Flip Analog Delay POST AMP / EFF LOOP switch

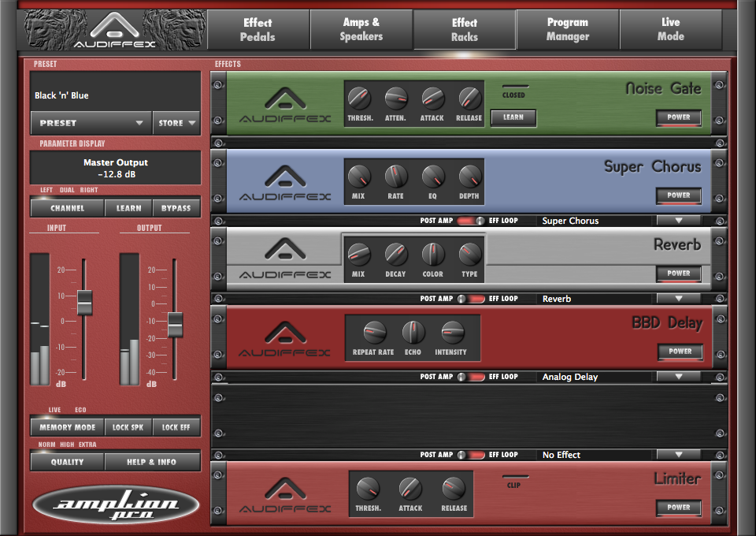click(471, 377)
